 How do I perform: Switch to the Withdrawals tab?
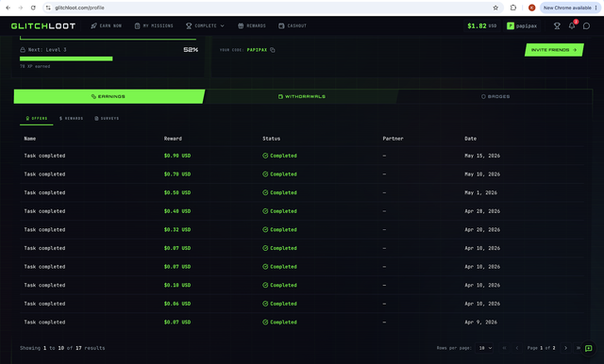(x=302, y=96)
